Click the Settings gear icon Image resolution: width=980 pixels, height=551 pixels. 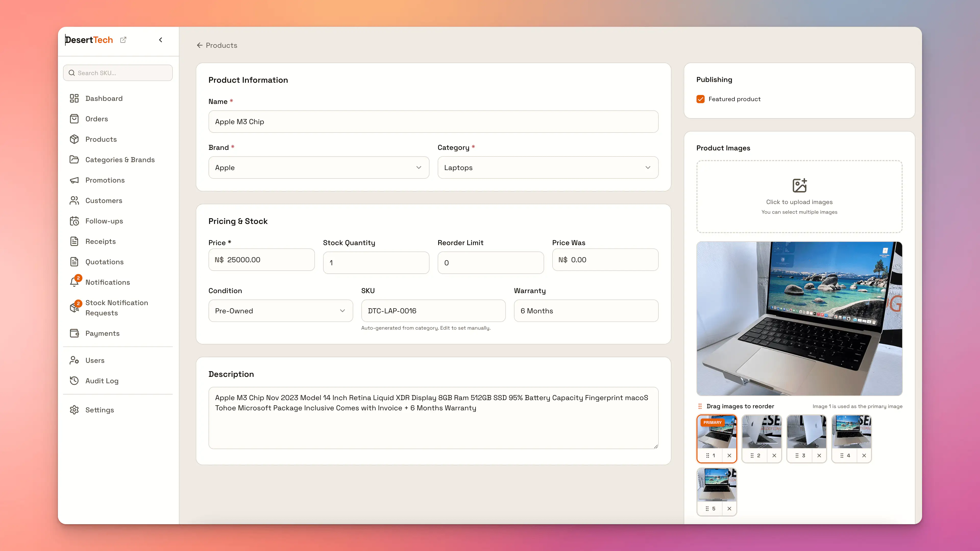tap(74, 410)
